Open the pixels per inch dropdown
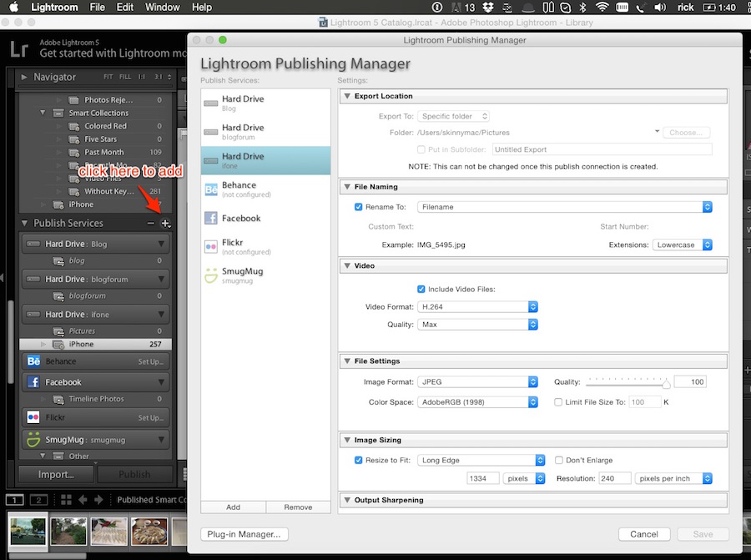The width and height of the screenshot is (751, 560). point(673,478)
